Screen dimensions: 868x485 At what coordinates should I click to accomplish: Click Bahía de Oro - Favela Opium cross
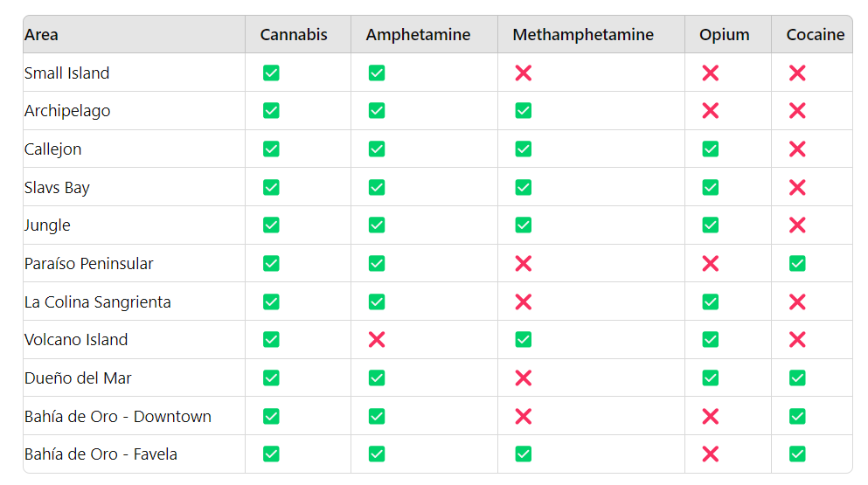pyautogui.click(x=710, y=454)
